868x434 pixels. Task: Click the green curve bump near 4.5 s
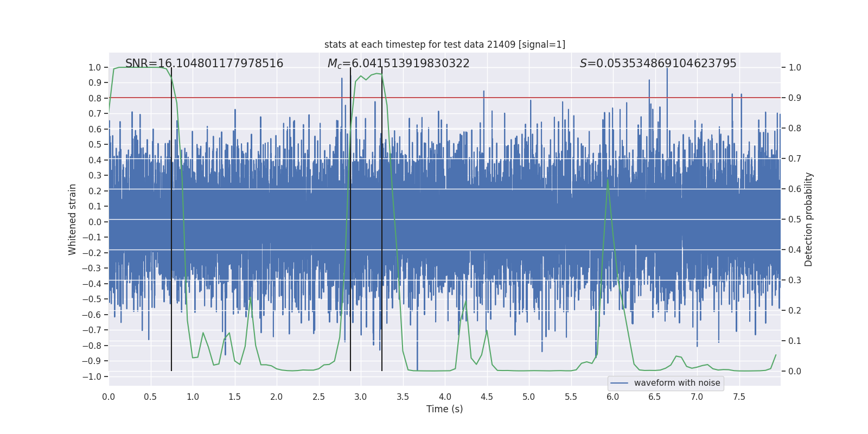tap(487, 330)
